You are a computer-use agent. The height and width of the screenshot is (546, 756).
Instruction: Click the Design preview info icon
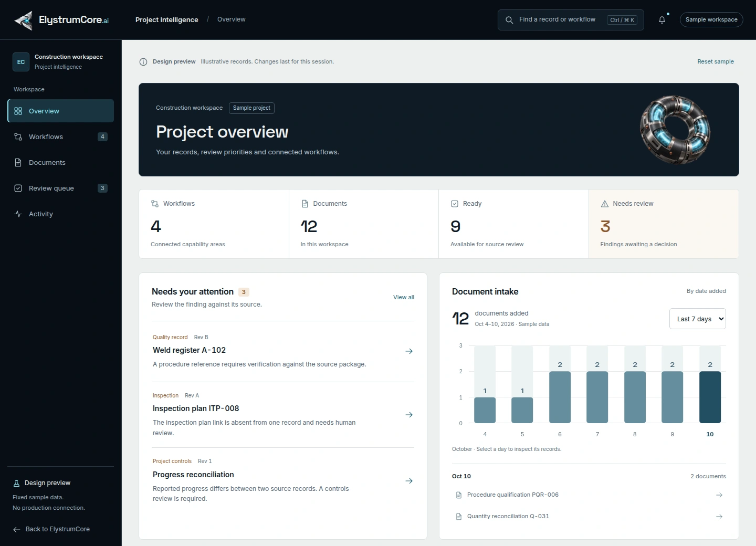coord(143,62)
